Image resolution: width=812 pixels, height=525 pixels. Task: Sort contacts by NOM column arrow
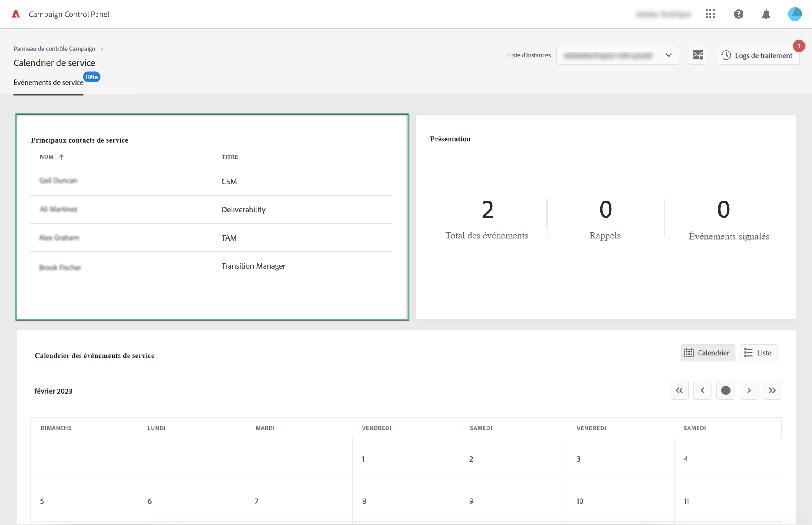61,157
